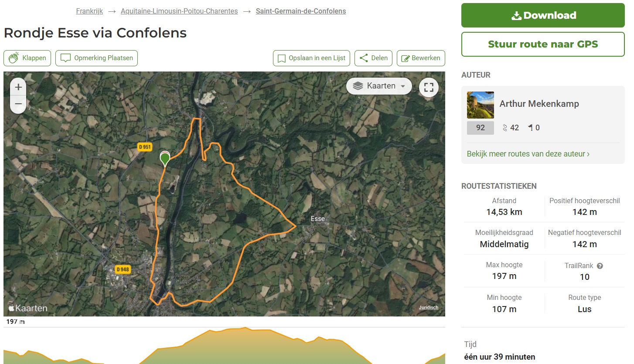
Task: Post a comment with Opmerking Plaatsen
Action: click(97, 58)
